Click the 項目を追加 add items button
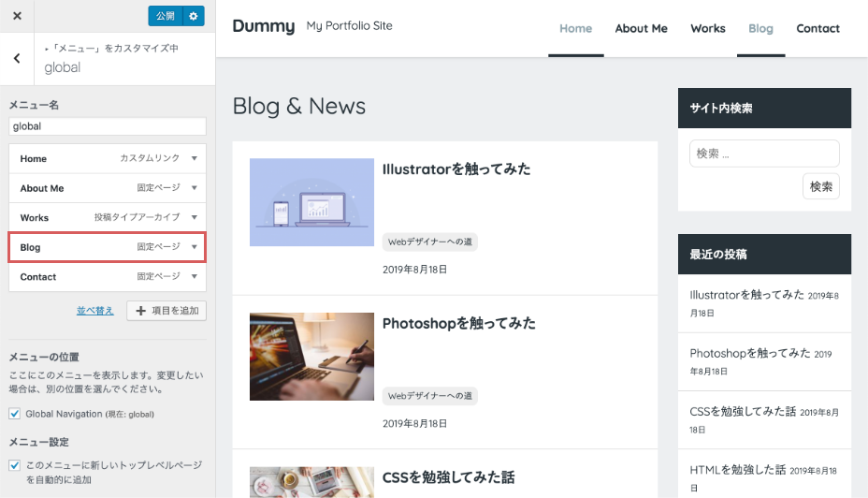868x498 pixels. click(x=166, y=311)
